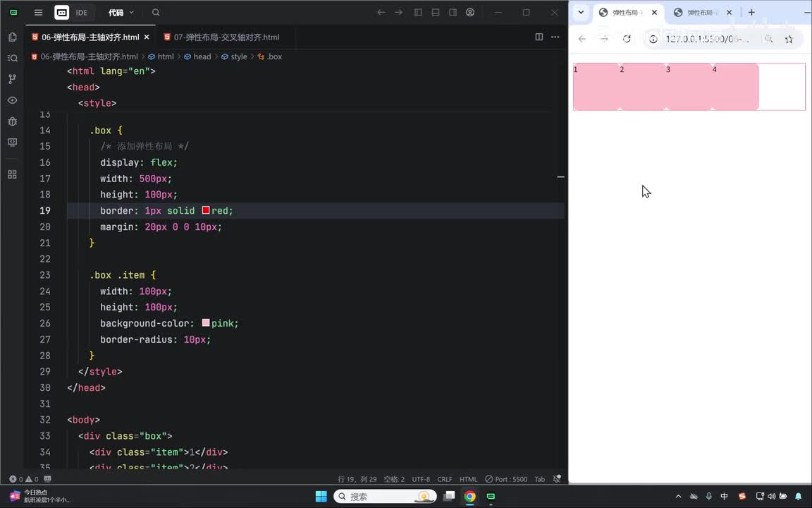Close the second 弹性布局 browser tab
Viewport: 812px width, 508px height.
coord(729,13)
